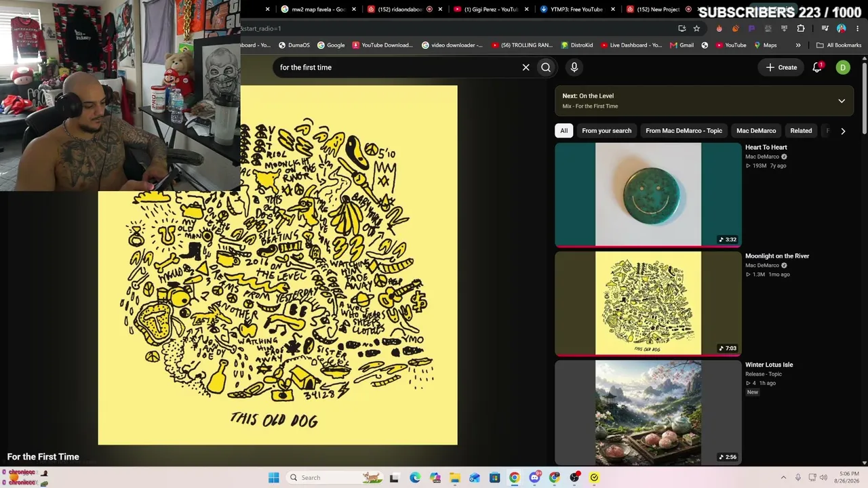Close the Gigi Perez YouTube tab
The image size is (868, 488).
point(527,9)
